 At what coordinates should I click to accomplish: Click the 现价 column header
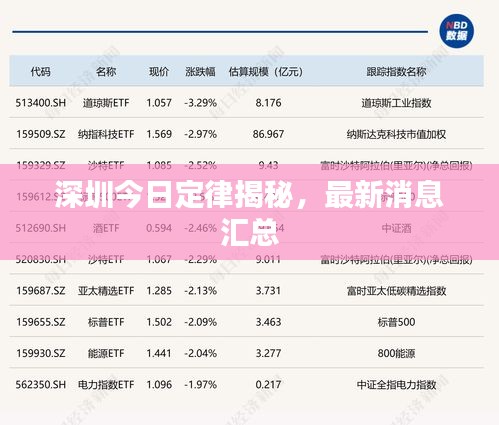(159, 71)
